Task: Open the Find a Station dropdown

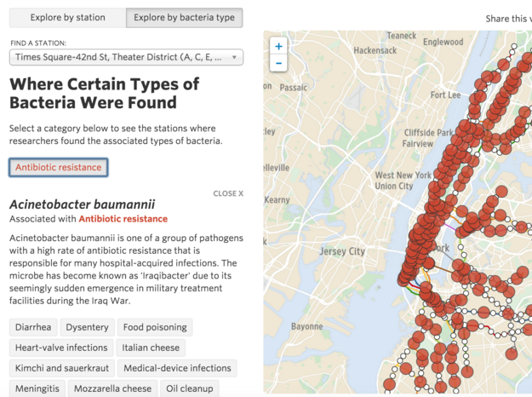Action: [x=126, y=57]
